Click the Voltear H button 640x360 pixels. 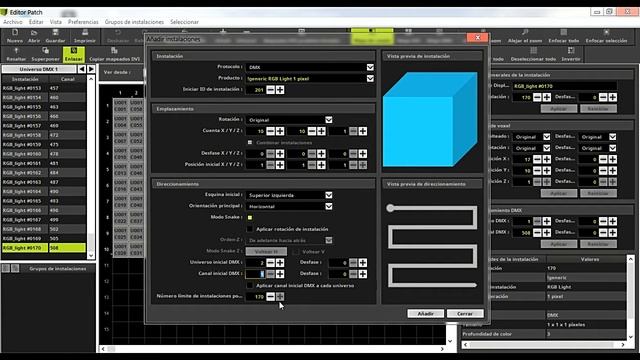(266, 252)
